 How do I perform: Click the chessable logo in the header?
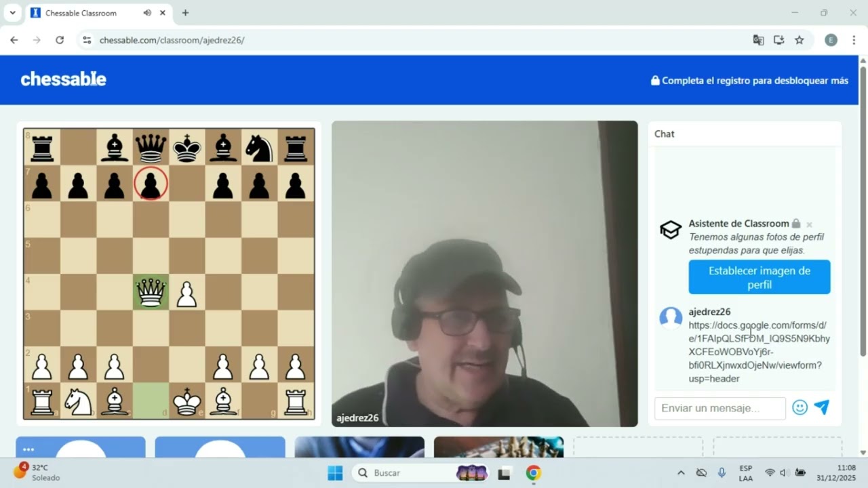pyautogui.click(x=63, y=79)
